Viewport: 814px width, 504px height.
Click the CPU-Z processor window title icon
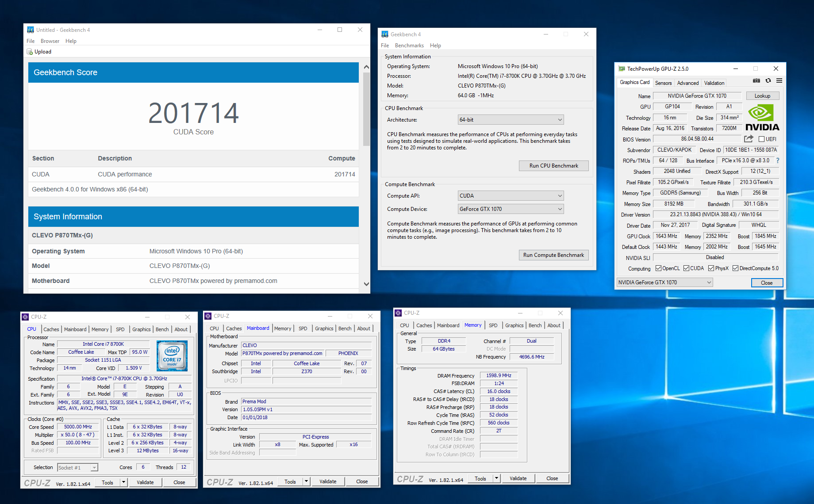click(x=25, y=317)
